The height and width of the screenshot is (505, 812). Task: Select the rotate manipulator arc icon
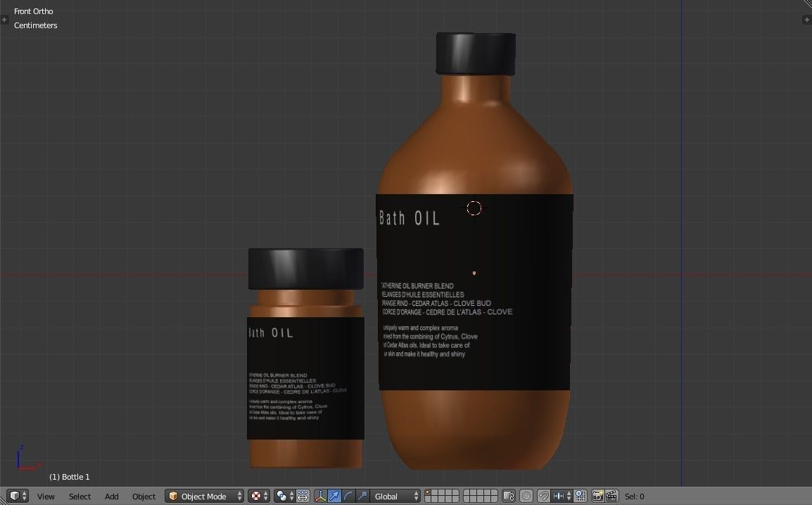pos(348,496)
